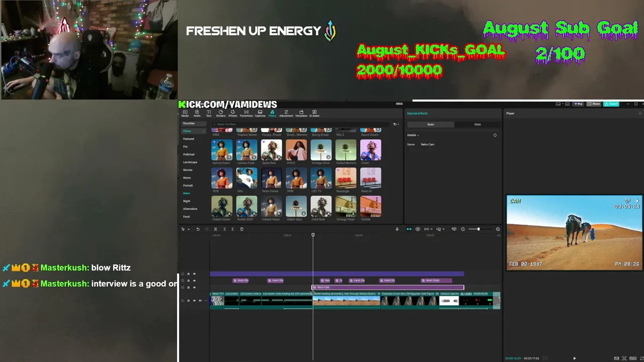Image resolution: width=644 pixels, height=362 pixels.
Task: Open the filter sort dropdown beside search
Action: (x=396, y=124)
